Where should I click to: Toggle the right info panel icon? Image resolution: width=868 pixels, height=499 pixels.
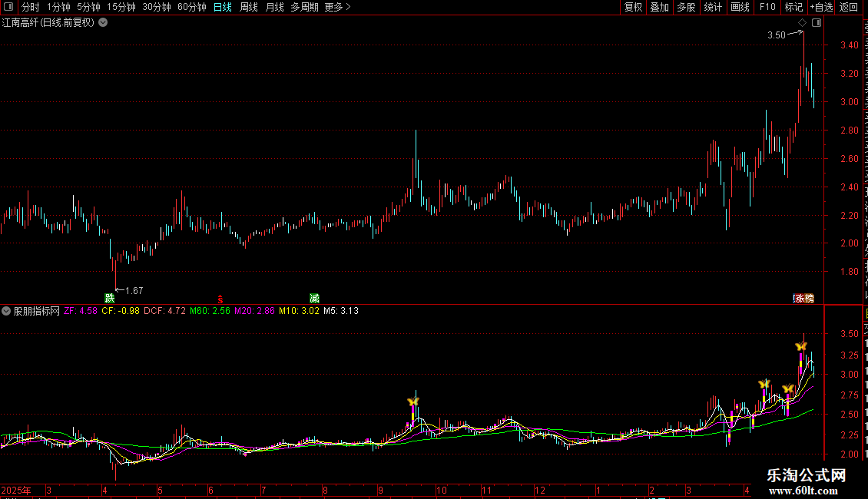click(x=817, y=23)
